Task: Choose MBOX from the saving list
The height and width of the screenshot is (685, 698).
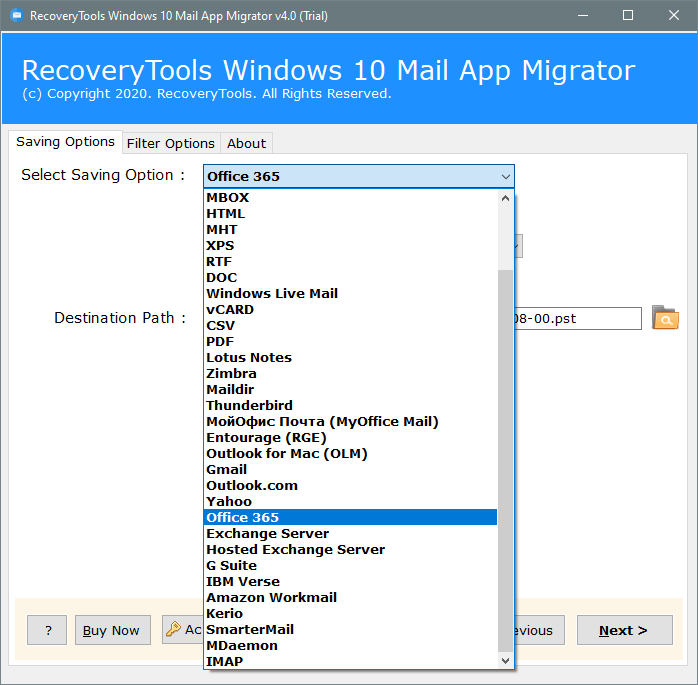Action: [350, 197]
